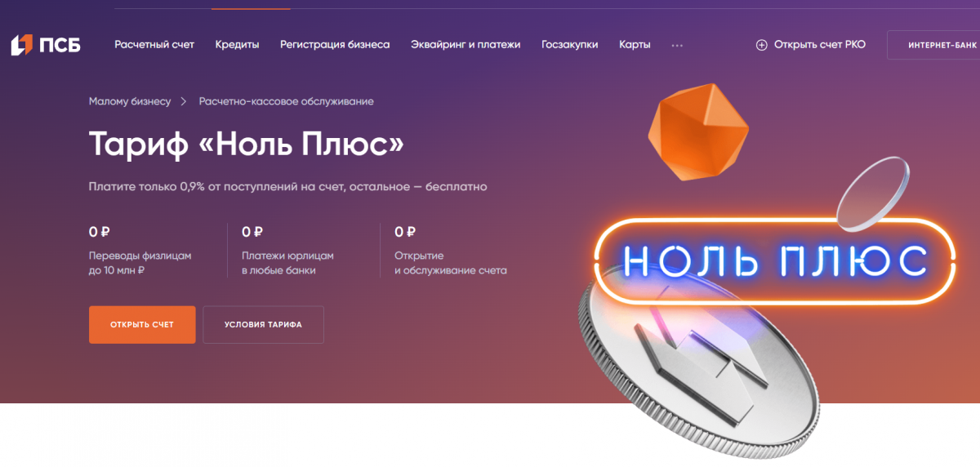This screenshot has width=980, height=467.
Task: Click the neon НОЛЬ ПЛЮС sign image
Action: click(x=775, y=260)
